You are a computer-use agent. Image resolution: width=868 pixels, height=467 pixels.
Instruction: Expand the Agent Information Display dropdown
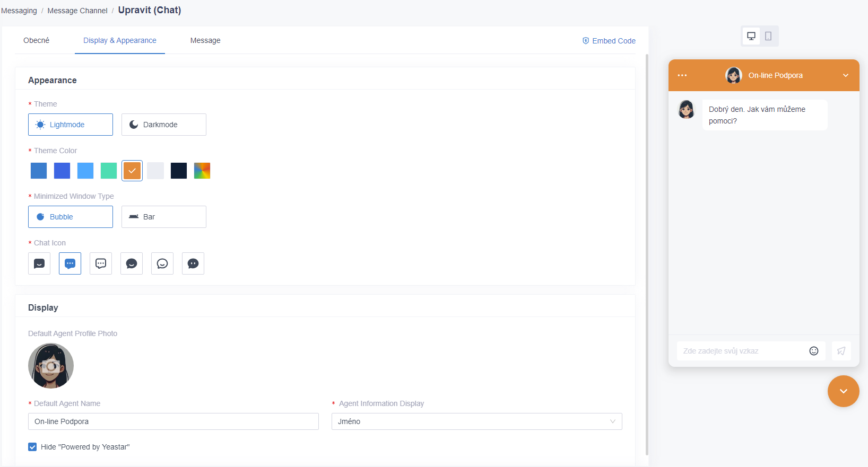(x=476, y=421)
